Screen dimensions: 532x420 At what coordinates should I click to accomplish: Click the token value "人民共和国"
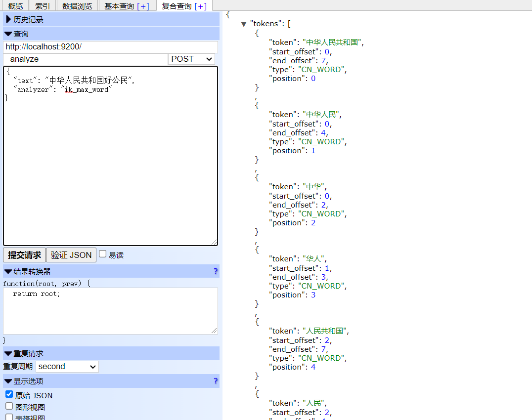[x=324, y=331]
